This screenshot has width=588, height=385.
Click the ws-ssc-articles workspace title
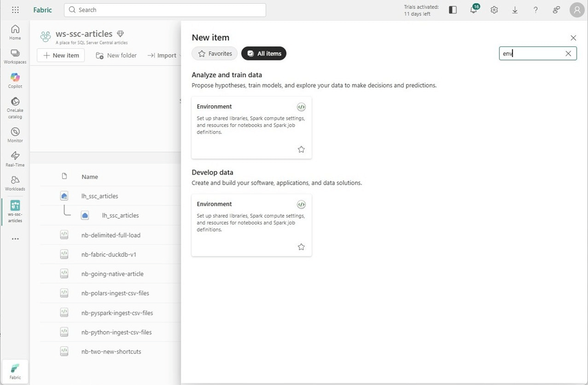tap(84, 34)
